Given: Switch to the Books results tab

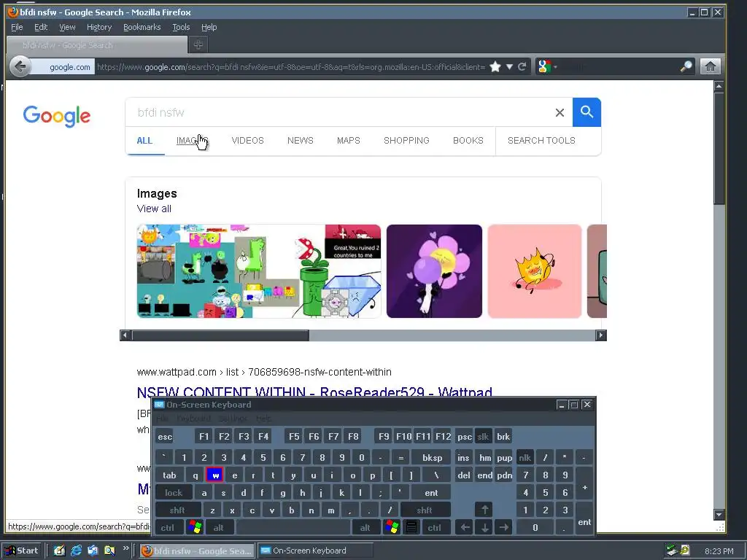Looking at the screenshot, I should 468,141.
